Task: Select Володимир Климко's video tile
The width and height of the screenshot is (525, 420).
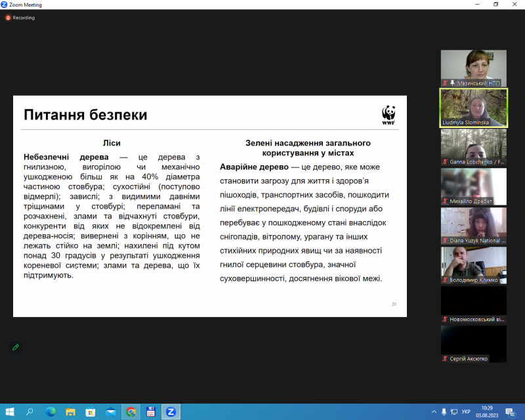Action: pos(473,264)
